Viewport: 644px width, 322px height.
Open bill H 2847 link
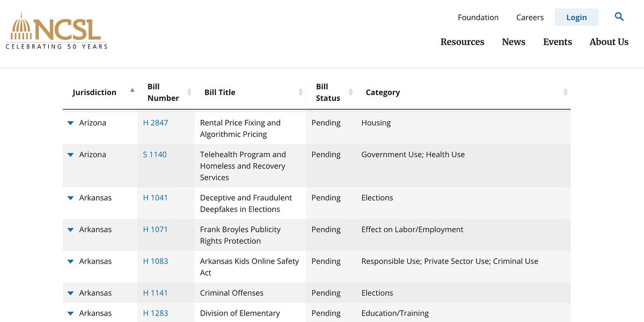click(x=156, y=123)
